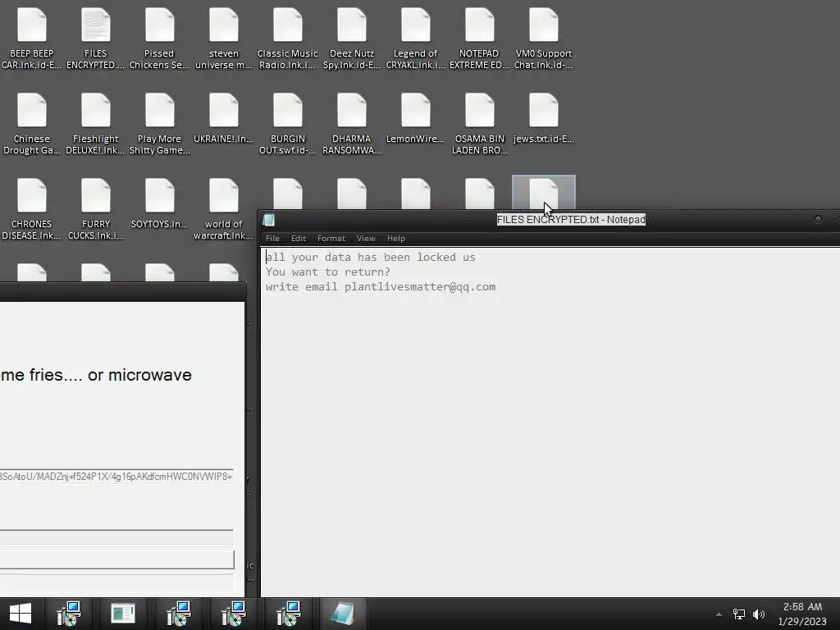Select the Pissed Chickens desktop file

[159, 39]
